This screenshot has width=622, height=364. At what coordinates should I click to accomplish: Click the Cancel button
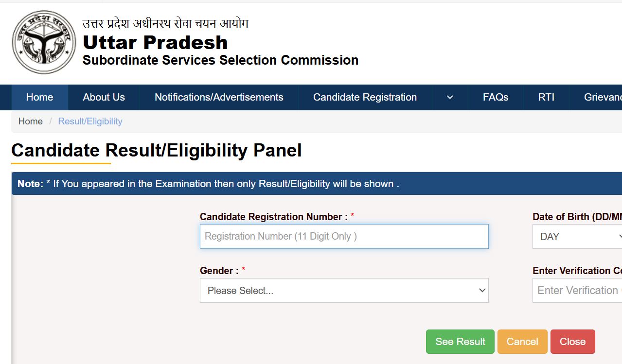522,342
